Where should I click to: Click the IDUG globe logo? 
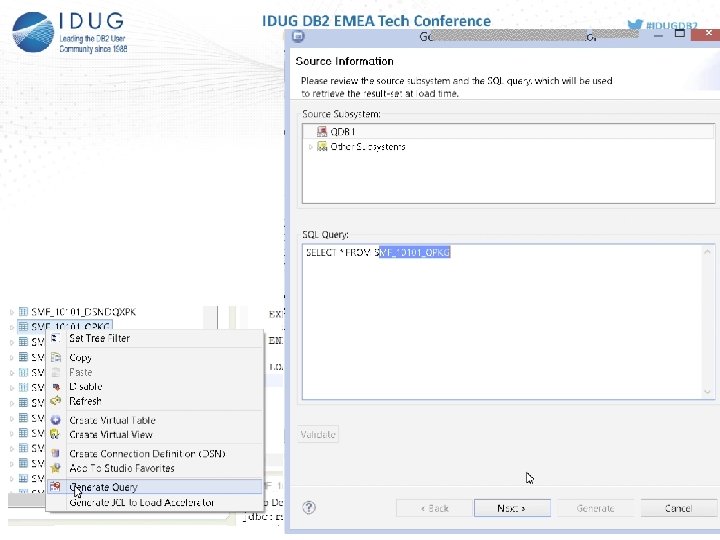tap(33, 32)
